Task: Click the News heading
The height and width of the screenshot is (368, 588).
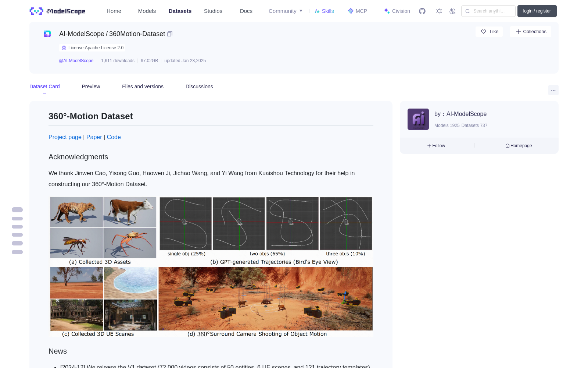Action: [58, 351]
